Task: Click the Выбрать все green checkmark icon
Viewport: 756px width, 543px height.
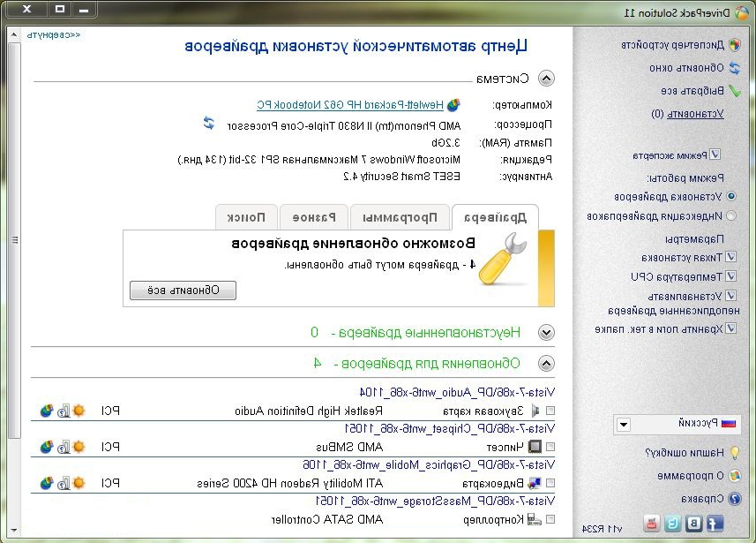Action: tap(735, 91)
